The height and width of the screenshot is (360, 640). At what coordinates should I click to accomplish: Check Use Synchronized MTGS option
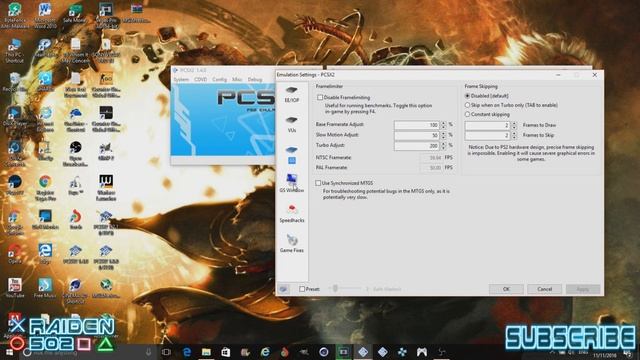click(x=318, y=183)
